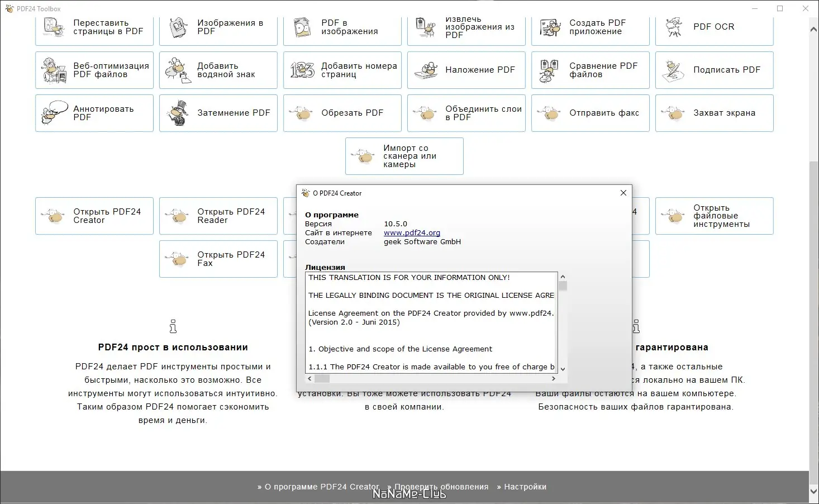This screenshot has height=504, width=819.
Task: Click the Open PDF24 Reader sheep icon
Action: [178, 216]
